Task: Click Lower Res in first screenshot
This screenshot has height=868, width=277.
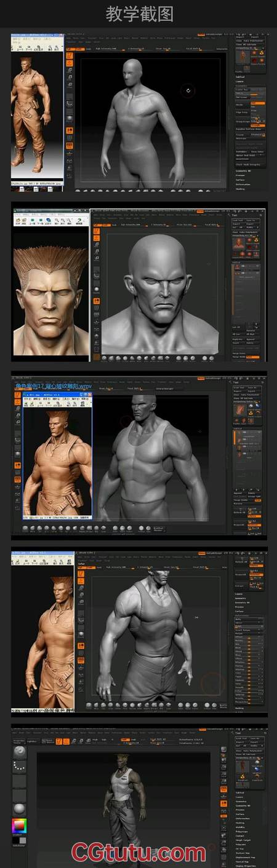Action: (243, 90)
